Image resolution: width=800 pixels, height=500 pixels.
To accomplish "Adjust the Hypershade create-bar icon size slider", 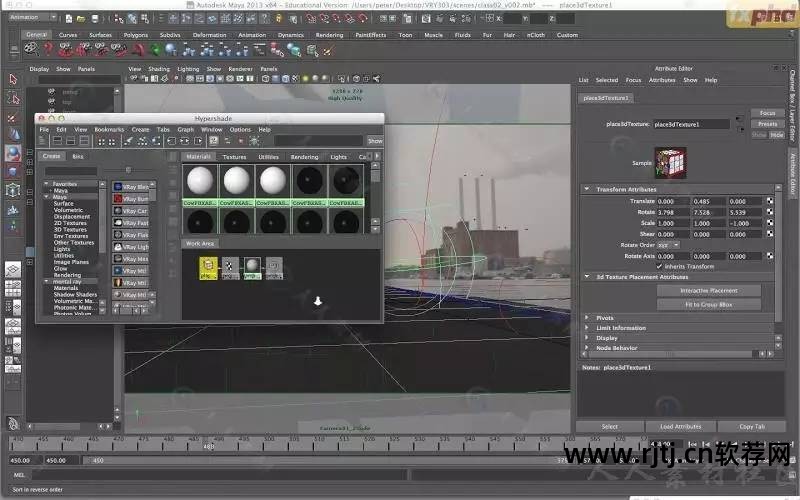I will (128, 170).
